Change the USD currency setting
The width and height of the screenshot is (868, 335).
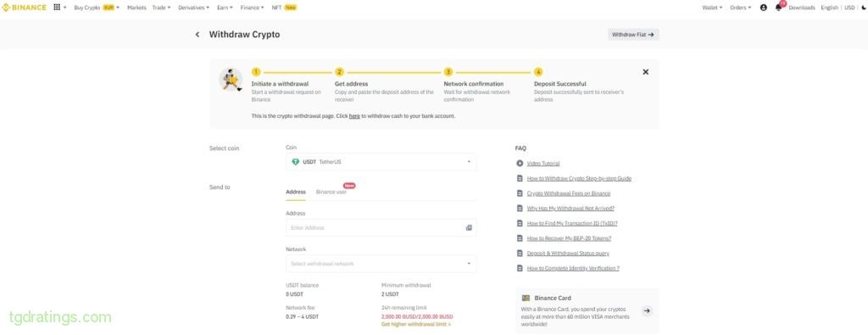pyautogui.click(x=849, y=8)
